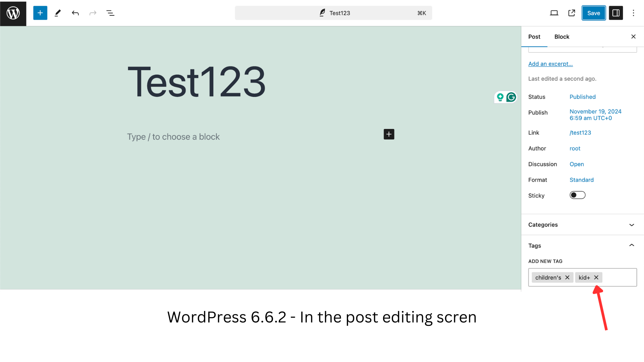Click the Grammarly G icon
Viewport: 644px width, 362px height.
click(511, 97)
